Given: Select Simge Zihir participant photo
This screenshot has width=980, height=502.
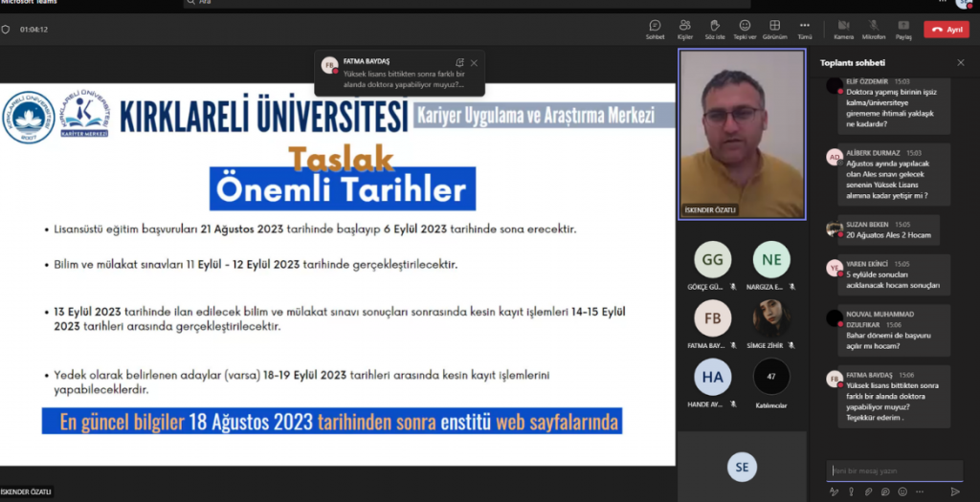Looking at the screenshot, I should (x=771, y=318).
